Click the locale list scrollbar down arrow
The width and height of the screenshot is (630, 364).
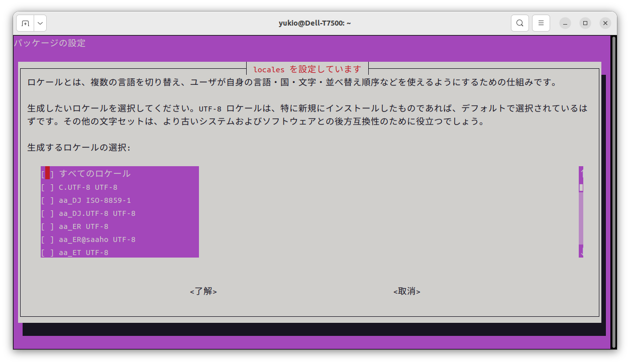click(580, 253)
